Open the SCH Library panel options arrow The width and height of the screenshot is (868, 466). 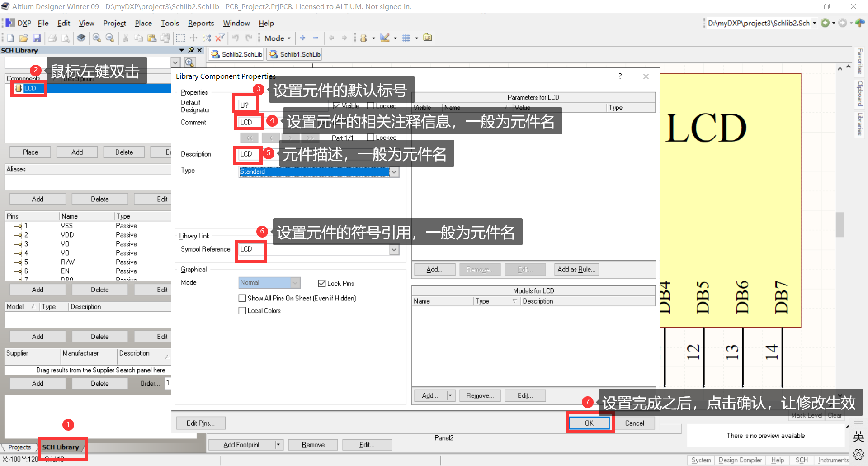pos(182,50)
